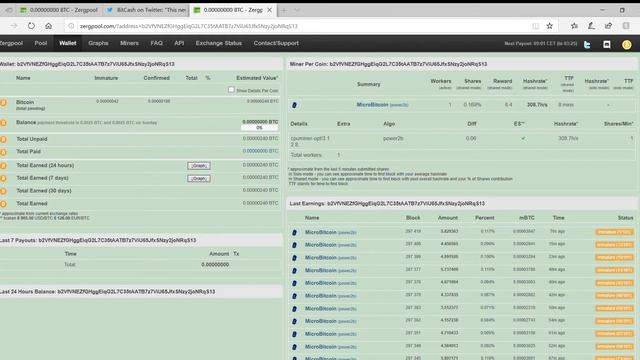Click the Estimated Value column header
Screen dimensions: 640x360
pos(257,78)
